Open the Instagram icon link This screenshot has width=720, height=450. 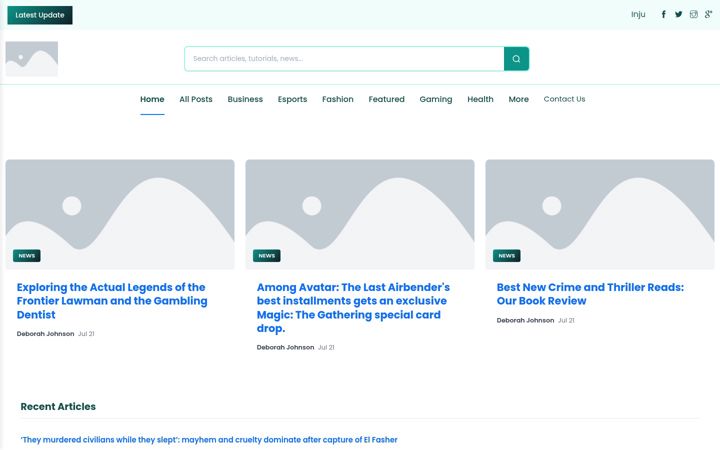tap(693, 14)
